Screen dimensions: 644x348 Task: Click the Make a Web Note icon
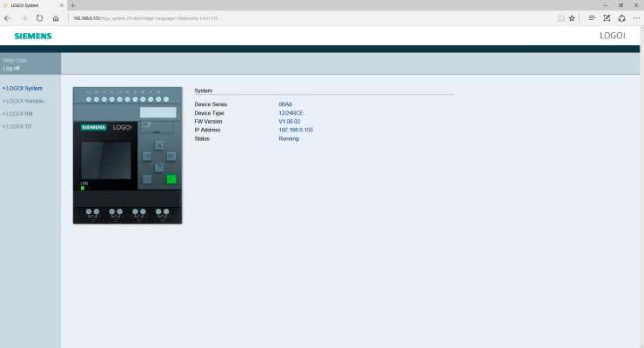tap(607, 17)
